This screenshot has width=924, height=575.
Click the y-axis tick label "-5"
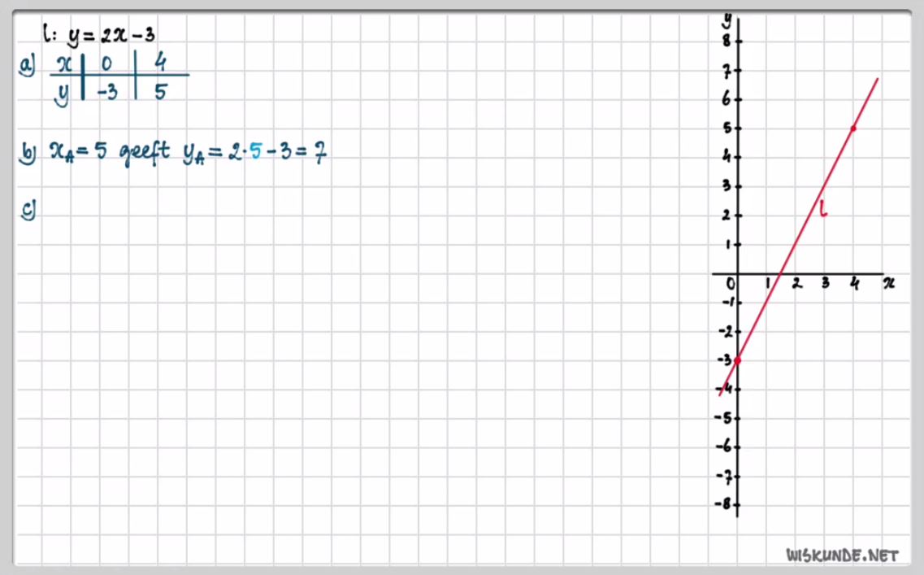[x=723, y=418]
